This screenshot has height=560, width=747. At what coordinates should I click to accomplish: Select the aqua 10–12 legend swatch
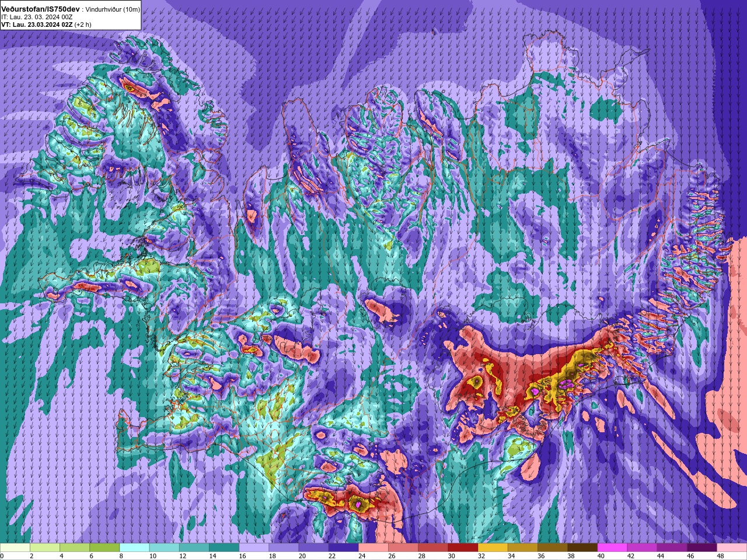coord(164,548)
